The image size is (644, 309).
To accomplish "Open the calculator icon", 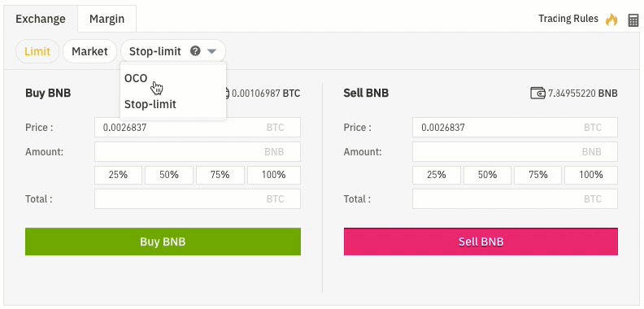I will coord(633,20).
